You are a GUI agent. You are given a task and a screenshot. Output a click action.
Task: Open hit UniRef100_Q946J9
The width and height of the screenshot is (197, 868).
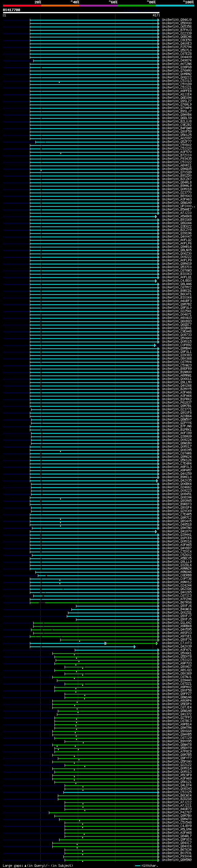coord(177,20)
